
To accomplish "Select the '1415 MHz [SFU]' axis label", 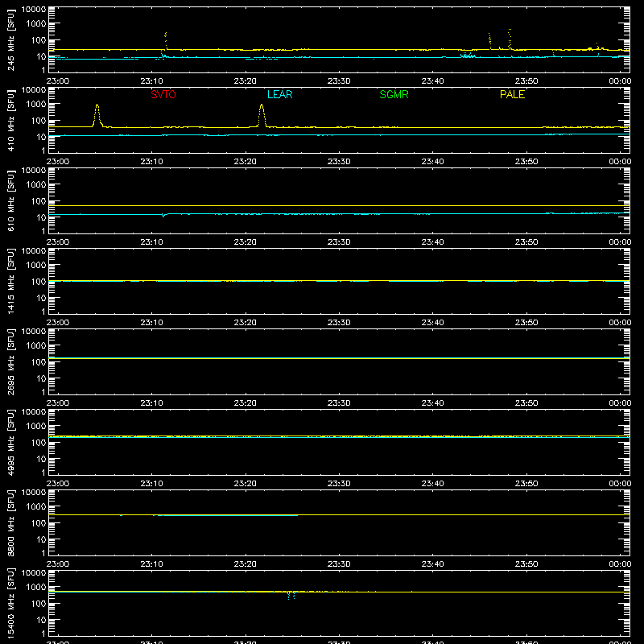I will coord(10,282).
